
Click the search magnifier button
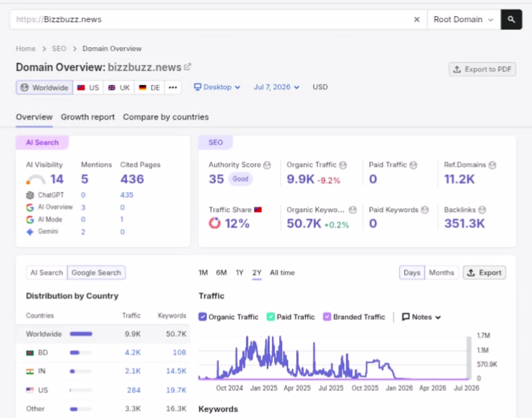point(511,19)
